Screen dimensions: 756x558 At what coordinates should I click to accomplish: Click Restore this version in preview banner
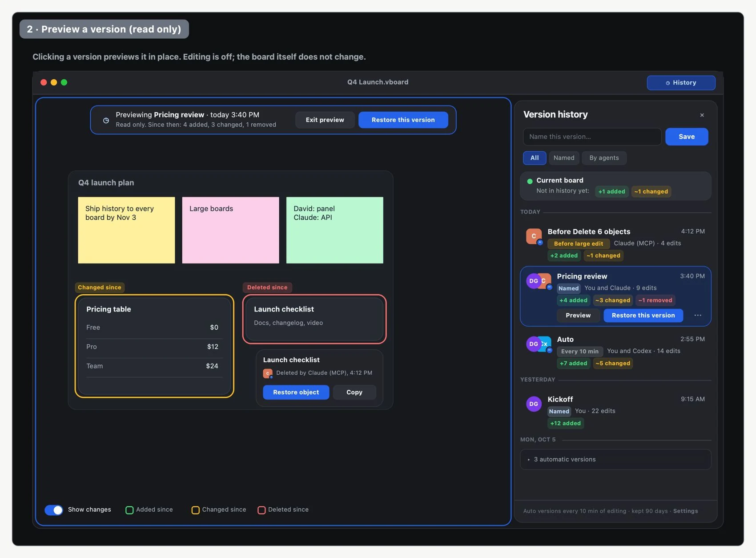[x=403, y=120]
